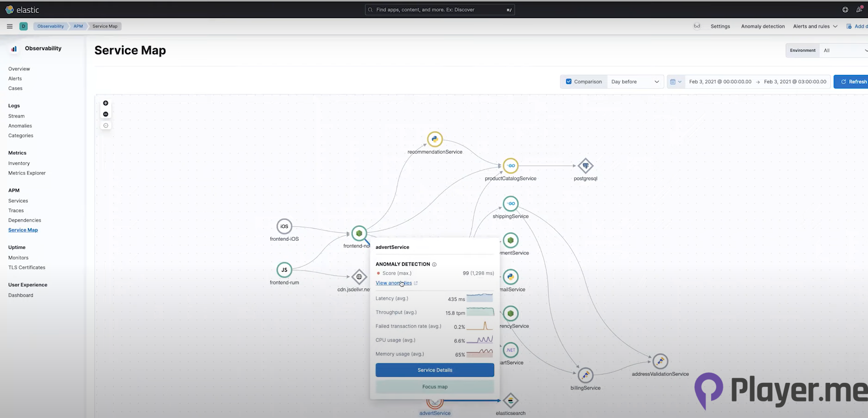Screen dimensions: 868x418
Task: Open Dependencies in the APM sidebar
Action: point(25,220)
